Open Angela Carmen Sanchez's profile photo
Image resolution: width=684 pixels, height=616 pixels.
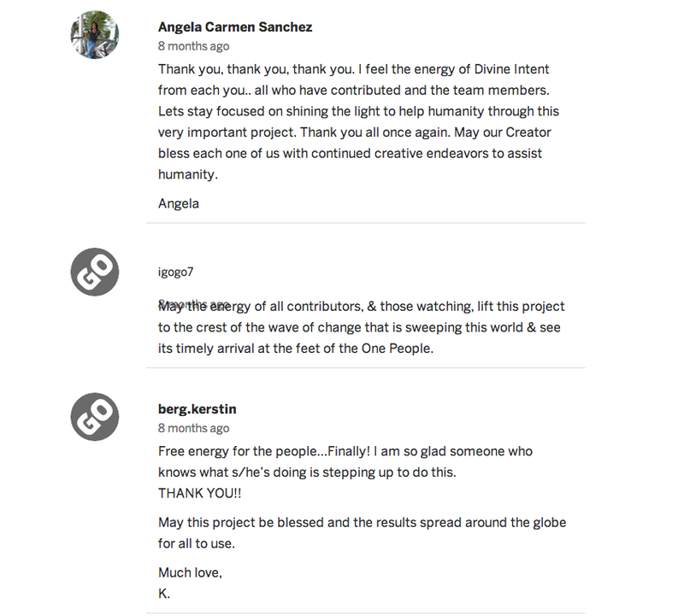[95, 34]
